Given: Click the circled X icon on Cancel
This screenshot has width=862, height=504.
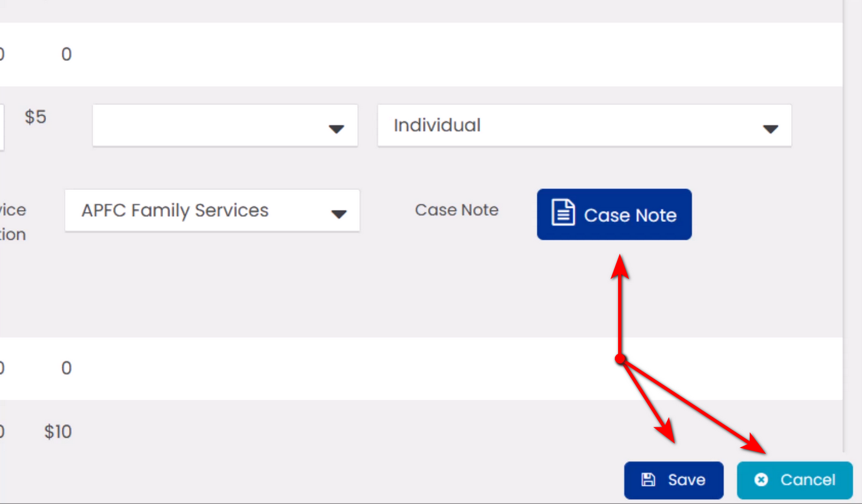Looking at the screenshot, I should click(x=761, y=480).
